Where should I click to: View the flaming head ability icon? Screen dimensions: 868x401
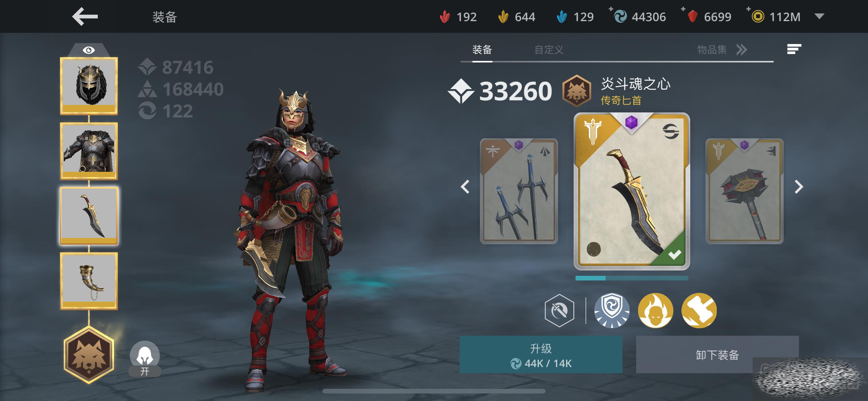pos(656,310)
